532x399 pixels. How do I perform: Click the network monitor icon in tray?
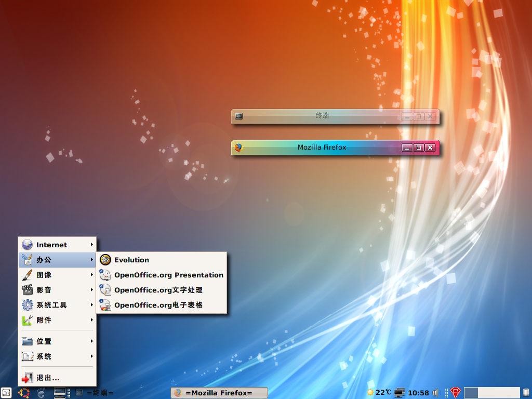click(x=400, y=393)
